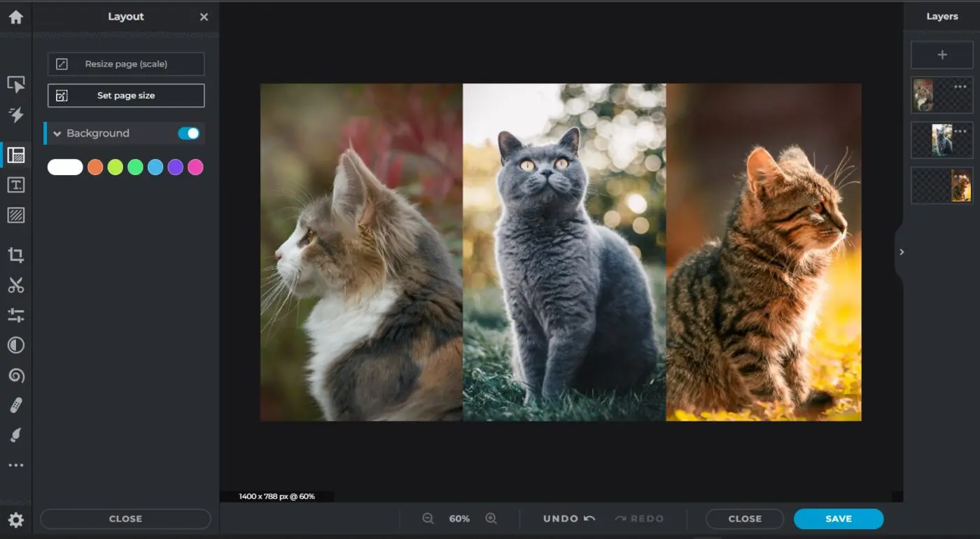Image resolution: width=980 pixels, height=539 pixels.
Task: Open options for the top cat layer
Action: click(959, 85)
